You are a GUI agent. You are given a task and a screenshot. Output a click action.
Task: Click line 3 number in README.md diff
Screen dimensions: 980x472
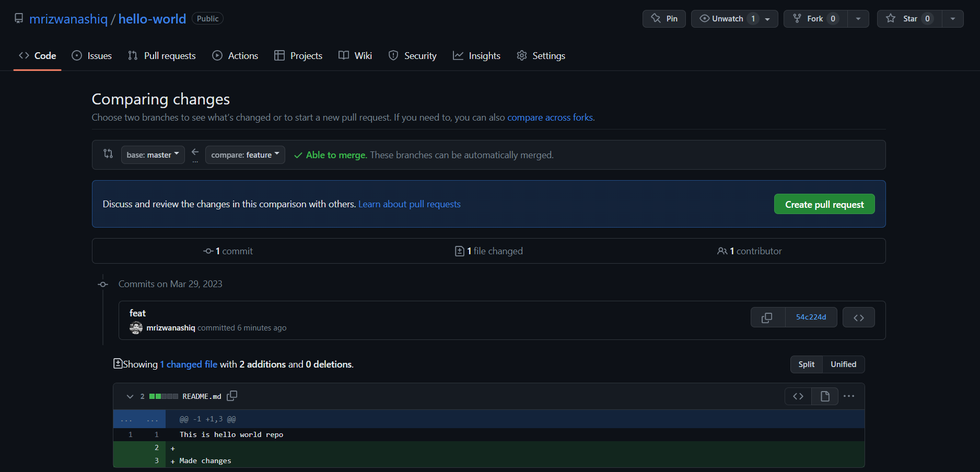(157, 461)
